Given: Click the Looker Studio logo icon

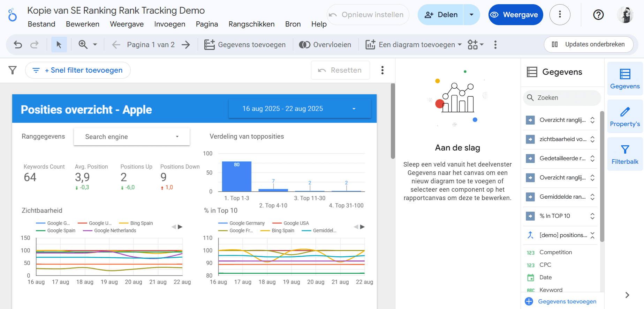Looking at the screenshot, I should click(13, 15).
